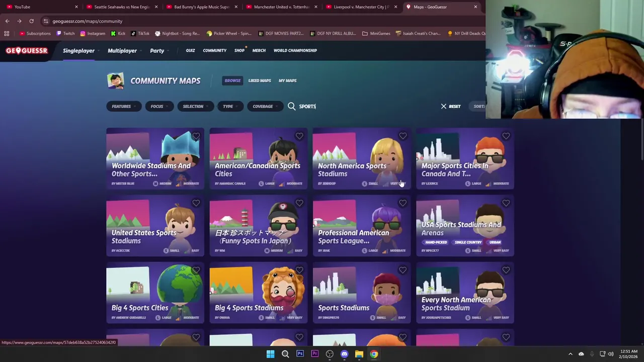Open Twitch bookmark
Screen dimensions: 644x362
pos(65,33)
